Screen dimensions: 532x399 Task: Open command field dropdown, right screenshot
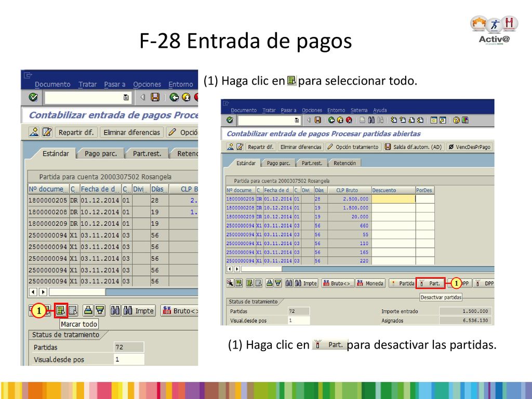coord(297,121)
